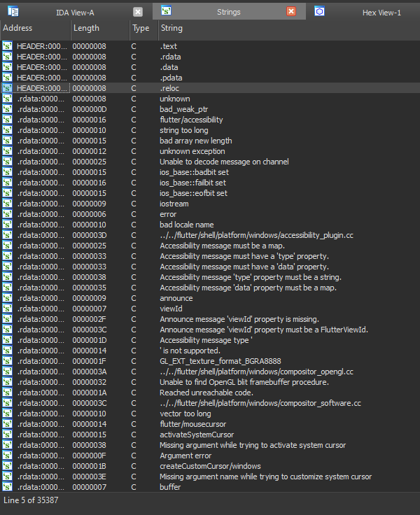
Task: Select 'Unable to find OpenGL blit framebuffer procedure.'
Action: pos(244,382)
